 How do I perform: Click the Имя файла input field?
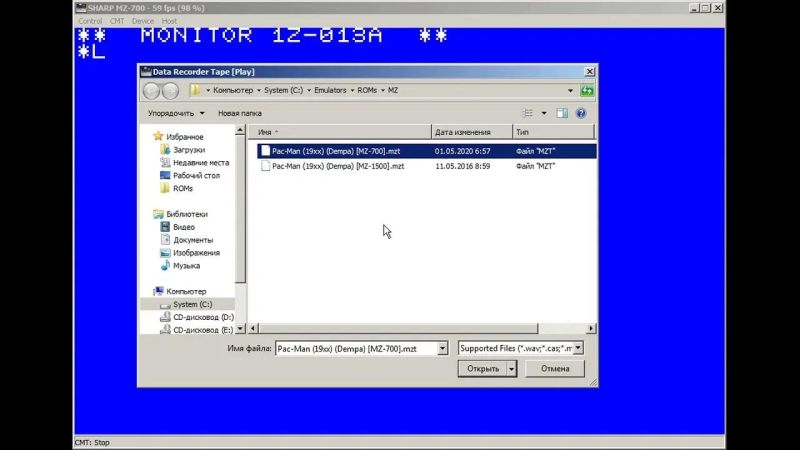click(x=356, y=348)
